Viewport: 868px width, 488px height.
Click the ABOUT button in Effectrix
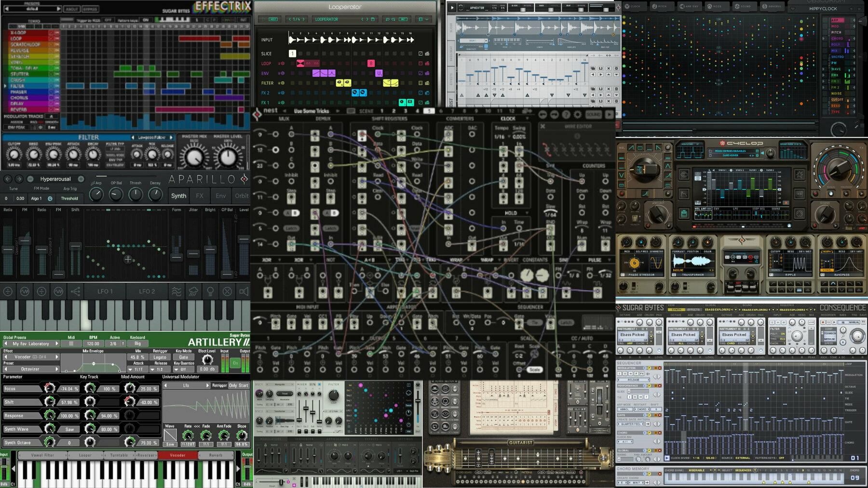tap(72, 9)
